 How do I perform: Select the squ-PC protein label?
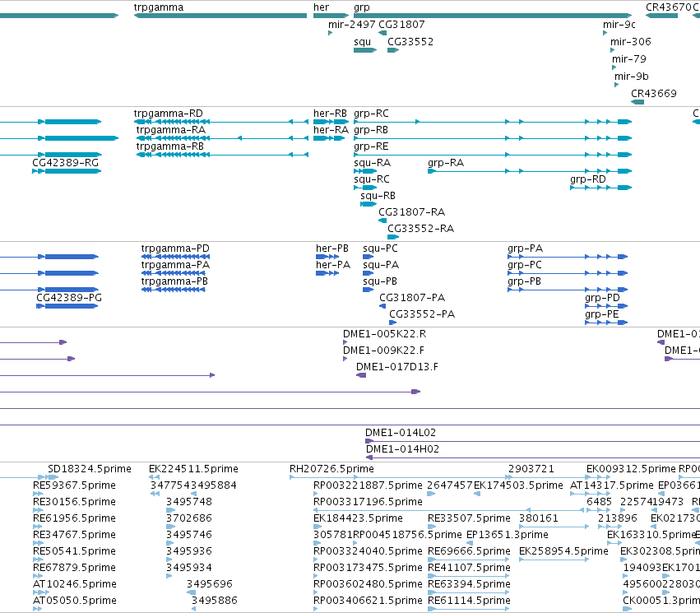click(380, 248)
